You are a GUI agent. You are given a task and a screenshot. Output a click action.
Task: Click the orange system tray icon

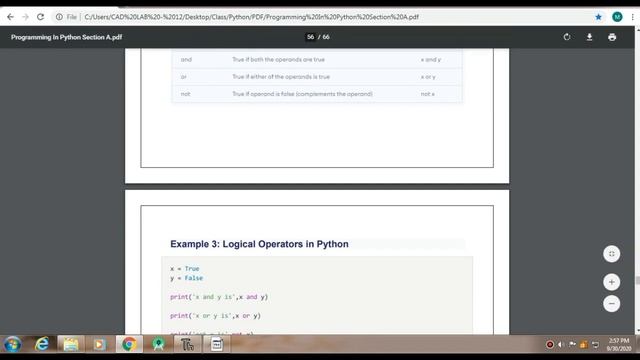584,344
